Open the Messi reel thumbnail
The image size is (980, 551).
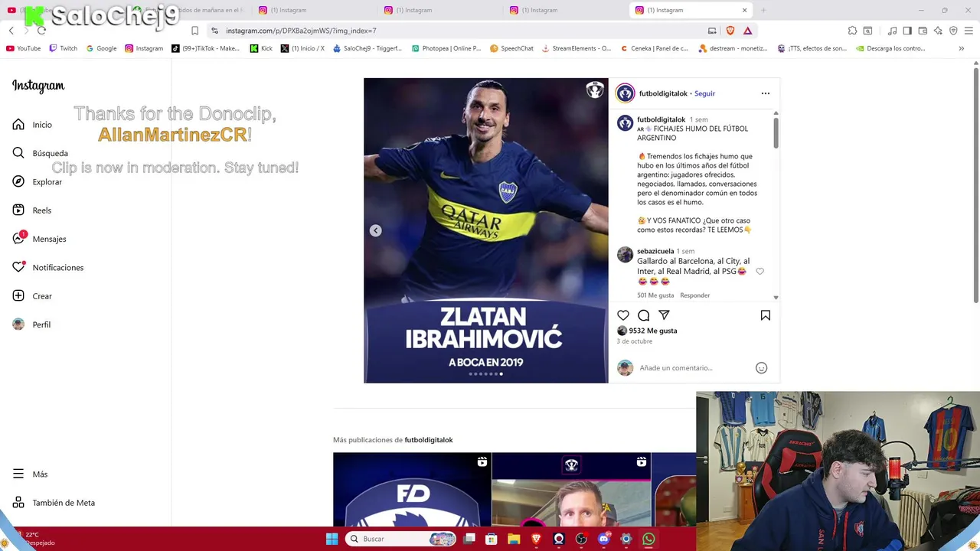click(x=571, y=490)
